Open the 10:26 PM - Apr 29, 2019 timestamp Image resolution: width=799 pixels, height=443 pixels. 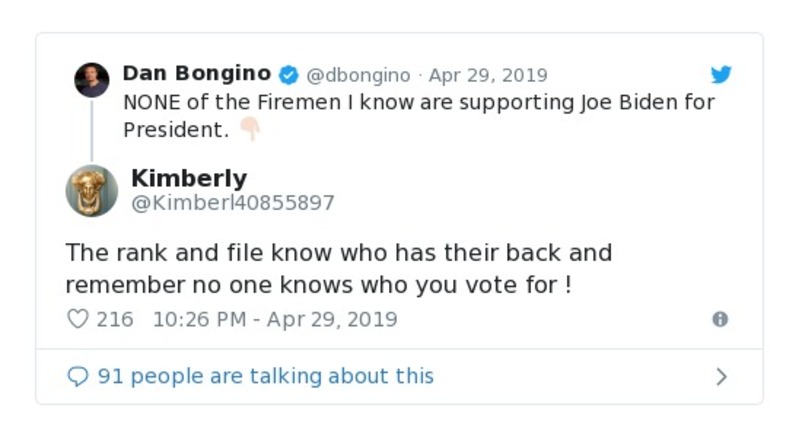tap(275, 320)
